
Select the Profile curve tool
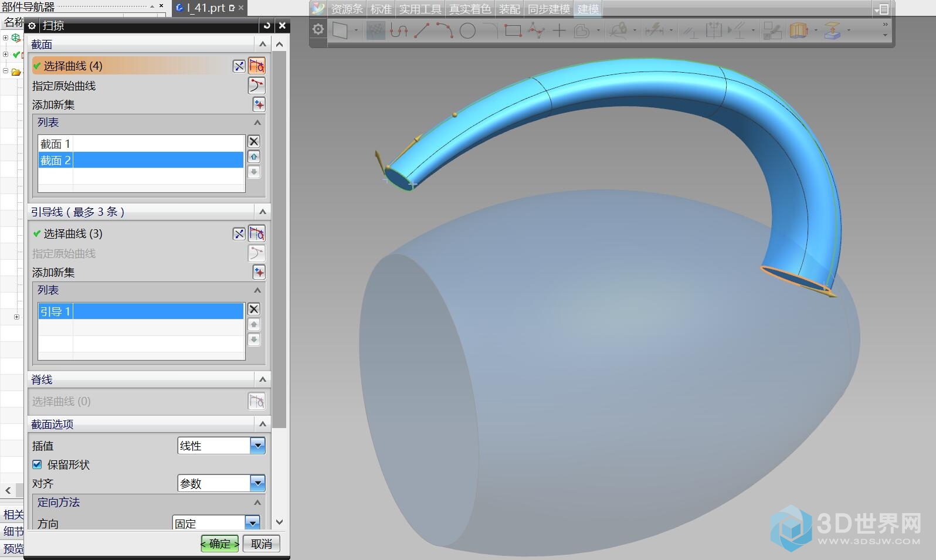point(399,30)
